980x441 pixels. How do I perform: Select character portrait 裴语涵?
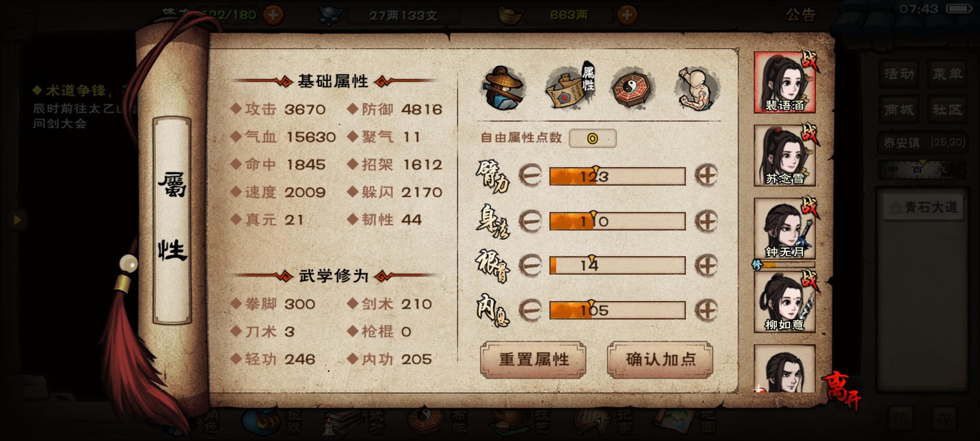(784, 82)
